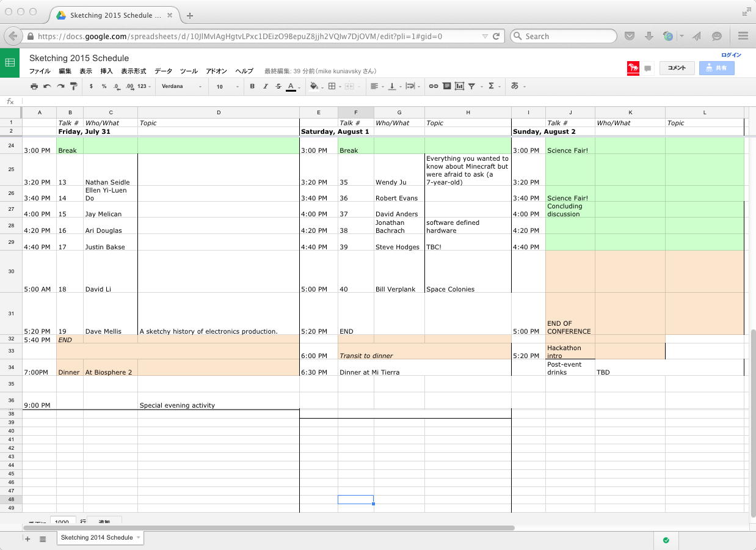Image resolution: width=756 pixels, height=550 pixels.
Task: Click the Decrease decimal places icon
Action: [x=117, y=87]
